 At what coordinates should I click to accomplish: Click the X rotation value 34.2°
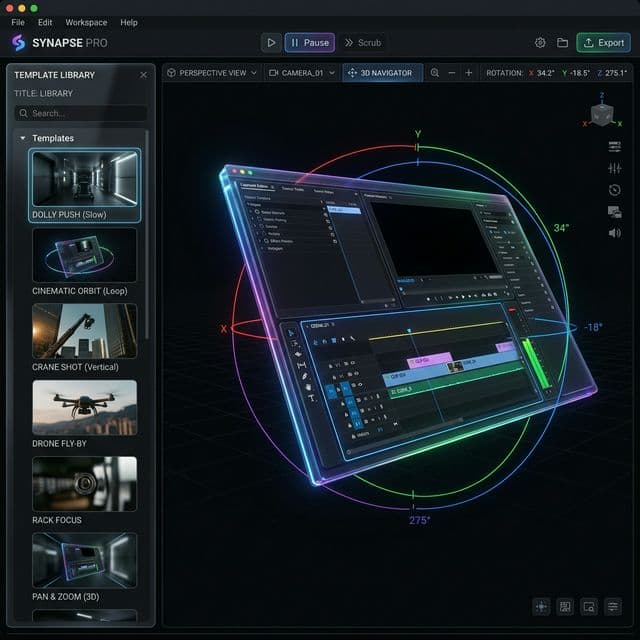(x=545, y=73)
